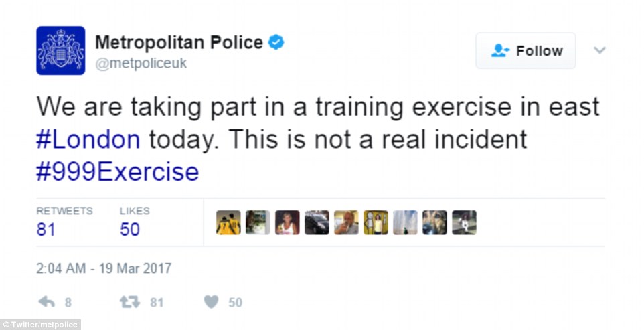
Task: Open the #999Exercise hashtag link
Action: tap(118, 172)
